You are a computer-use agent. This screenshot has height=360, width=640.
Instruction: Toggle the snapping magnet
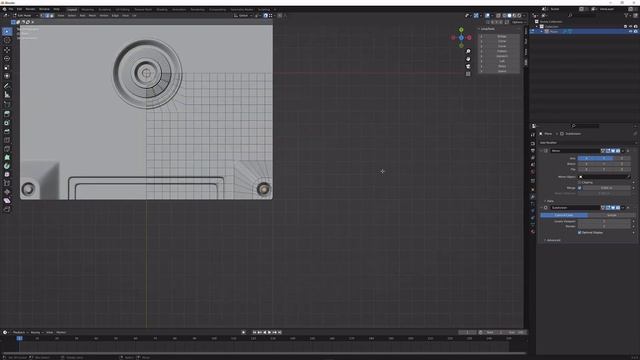point(265,16)
